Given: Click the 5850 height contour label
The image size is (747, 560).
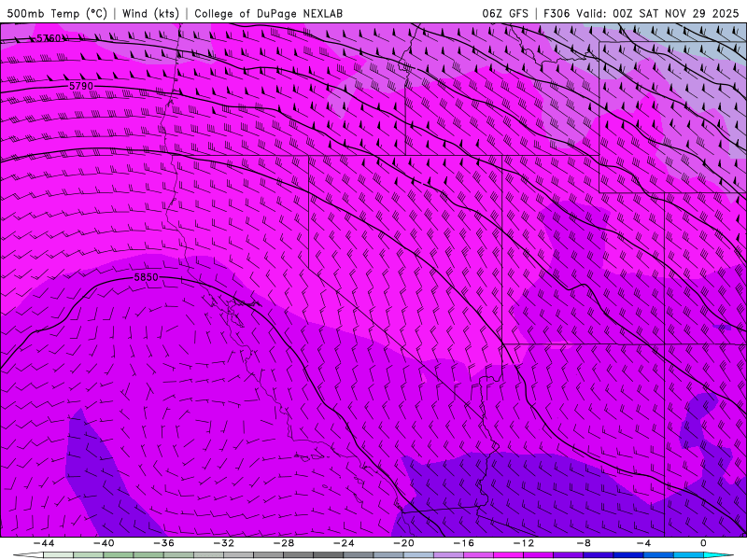Looking at the screenshot, I should coord(146,277).
